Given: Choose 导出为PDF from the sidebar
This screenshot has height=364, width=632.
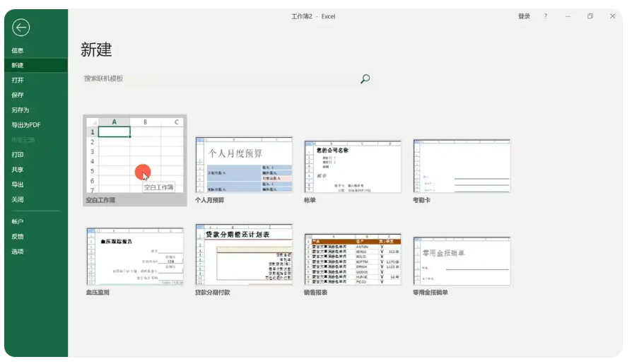Looking at the screenshot, I should [26, 125].
